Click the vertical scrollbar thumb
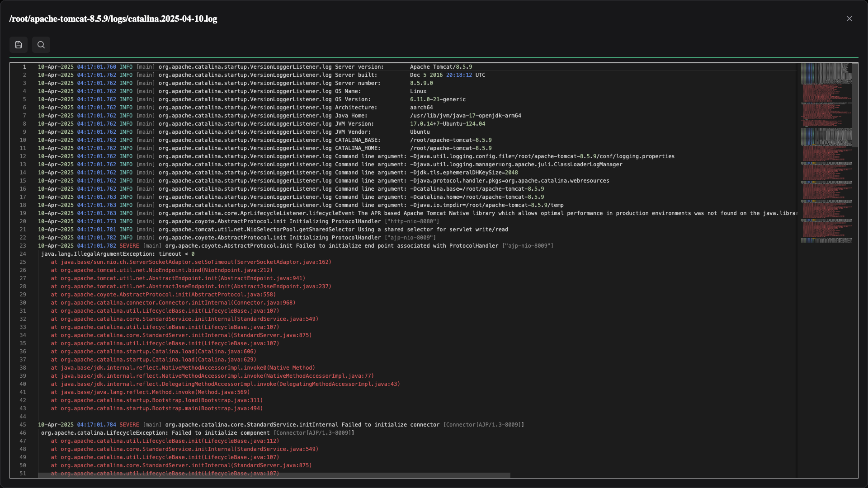This screenshot has height=488, width=868. click(855, 105)
